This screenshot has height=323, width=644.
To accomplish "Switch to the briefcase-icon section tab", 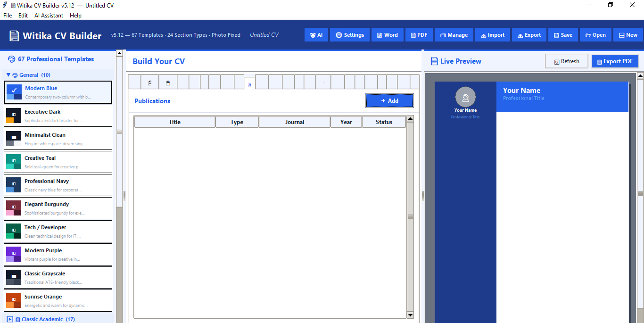I will pyautogui.click(x=168, y=82).
